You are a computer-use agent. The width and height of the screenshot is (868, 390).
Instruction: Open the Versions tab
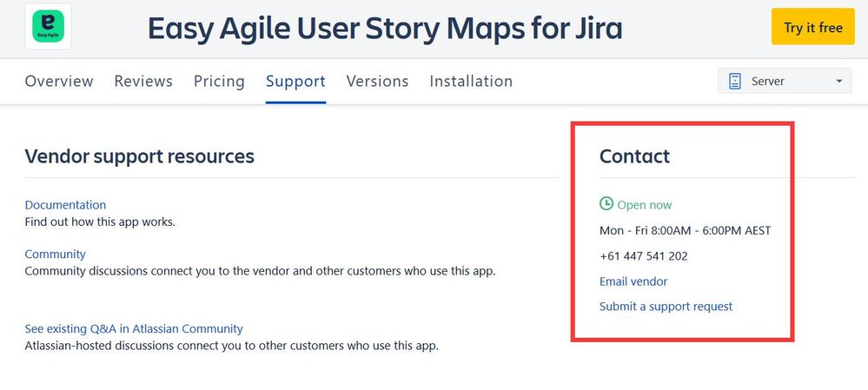[378, 82]
